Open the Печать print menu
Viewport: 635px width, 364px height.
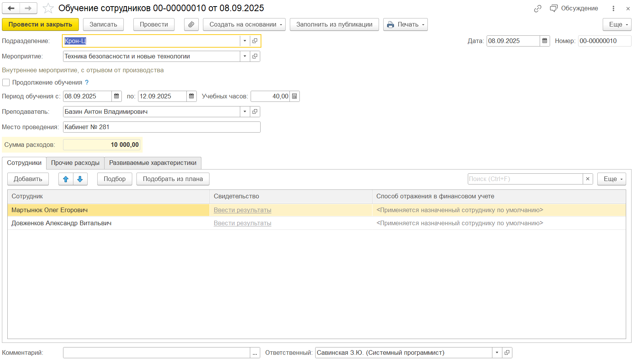(x=406, y=25)
